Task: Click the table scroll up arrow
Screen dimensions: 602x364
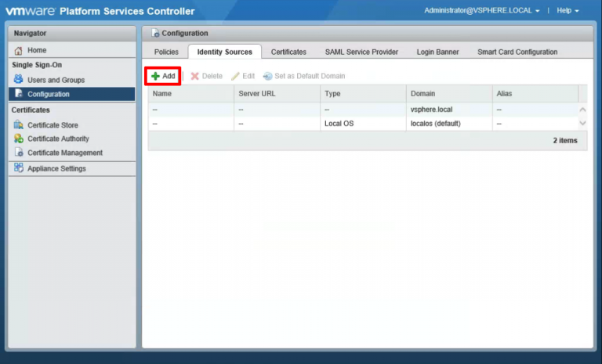Action: [x=583, y=110]
